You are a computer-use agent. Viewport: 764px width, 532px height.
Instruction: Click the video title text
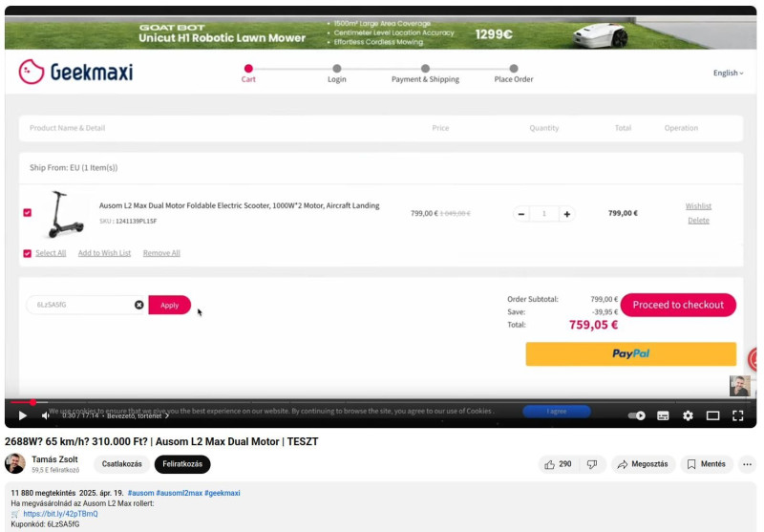[161, 442]
